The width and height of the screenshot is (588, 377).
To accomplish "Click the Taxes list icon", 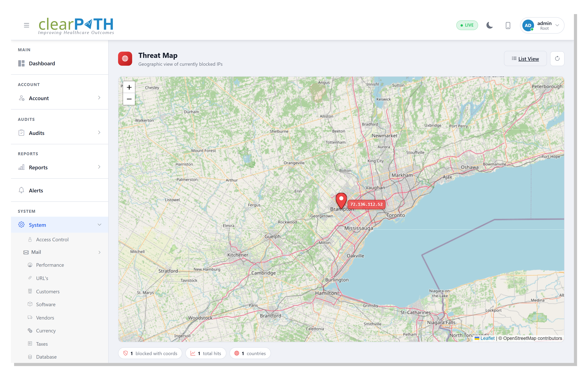I will (30, 343).
